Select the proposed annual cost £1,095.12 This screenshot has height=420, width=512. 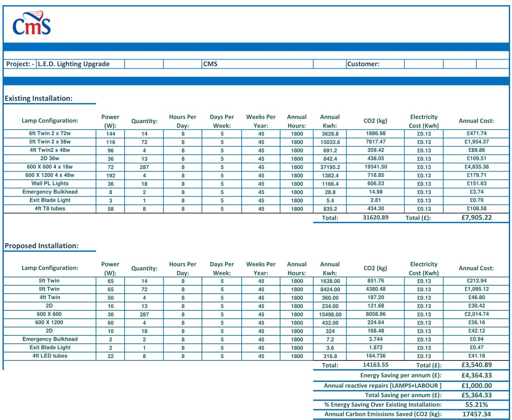pyautogui.click(x=477, y=289)
